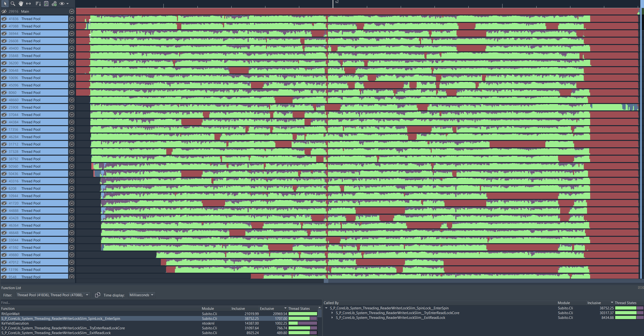The height and width of the screenshot is (336, 644).
Task: Select the horizontal measure tool
Action: coord(28,4)
